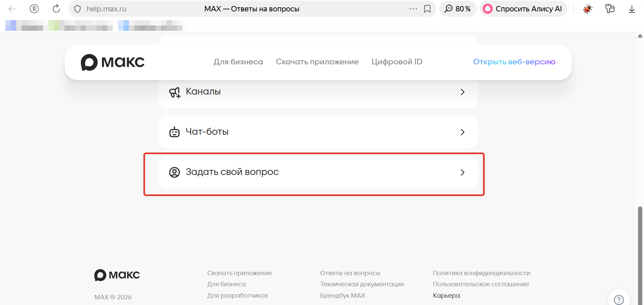Click the MAX © 2026 copyright text
Image resolution: width=644 pixels, height=305 pixels.
[113, 297]
